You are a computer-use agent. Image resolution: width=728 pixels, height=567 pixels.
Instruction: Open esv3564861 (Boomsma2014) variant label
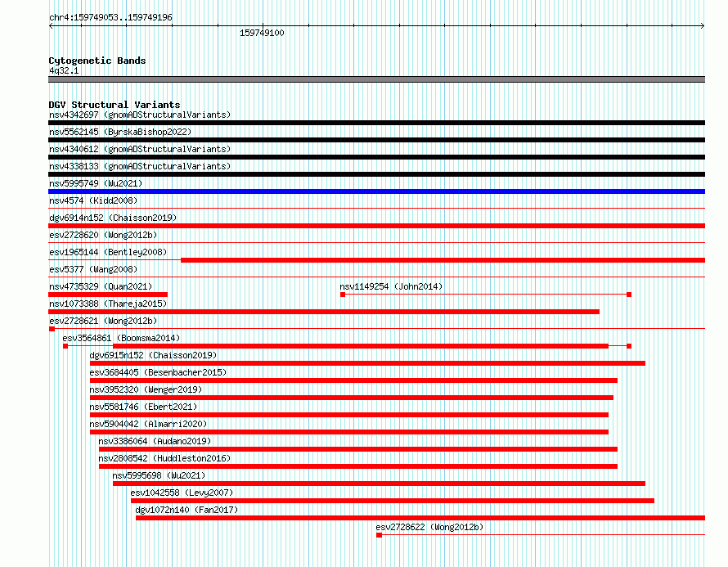tap(121, 338)
